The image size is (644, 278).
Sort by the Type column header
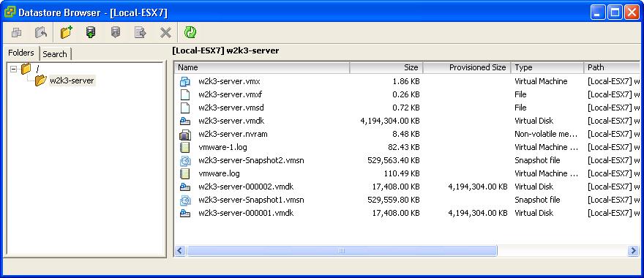tap(547, 68)
